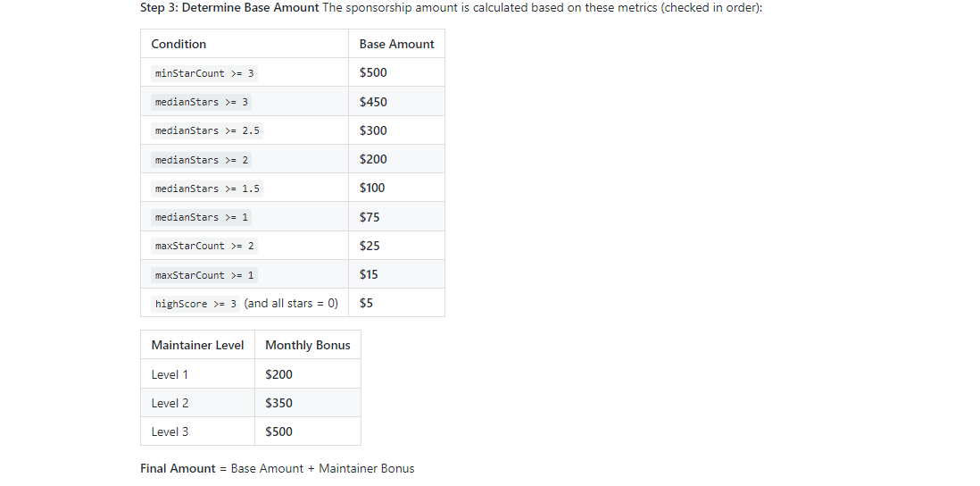The image size is (980, 486).
Task: Click the Final Amount bold text
Action: point(178,468)
